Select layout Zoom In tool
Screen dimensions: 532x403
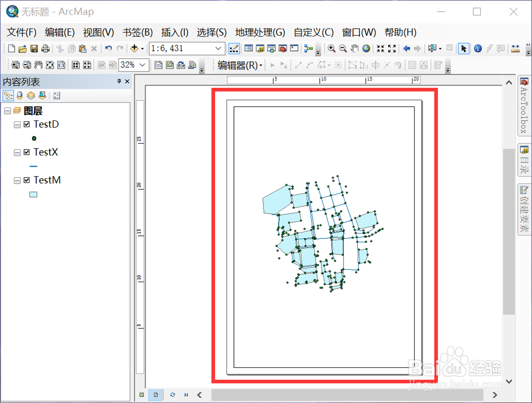tap(15, 65)
